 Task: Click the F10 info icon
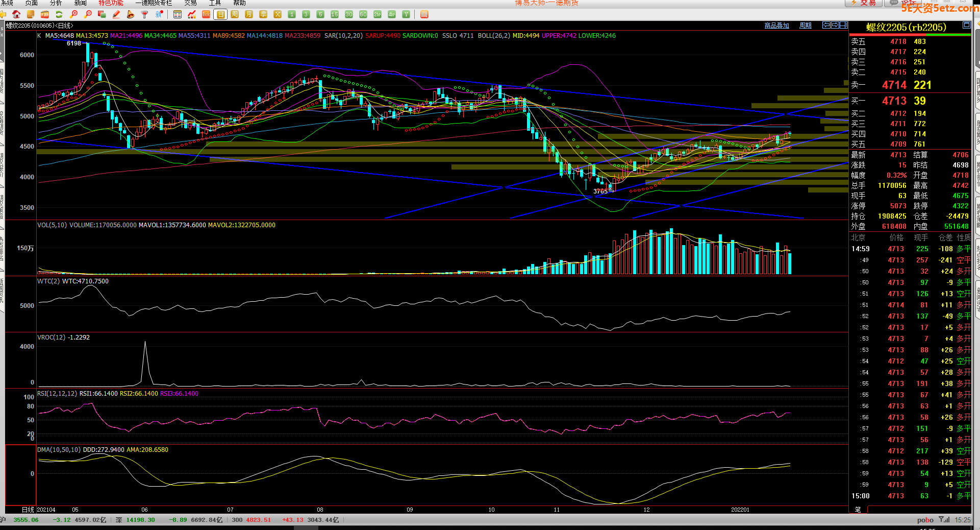(x=45, y=14)
